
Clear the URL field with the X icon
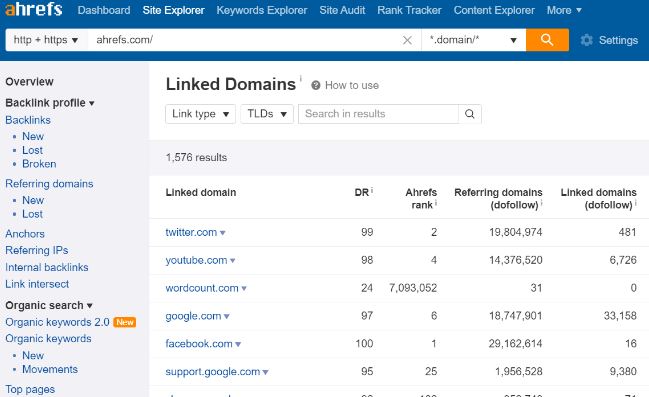click(407, 40)
